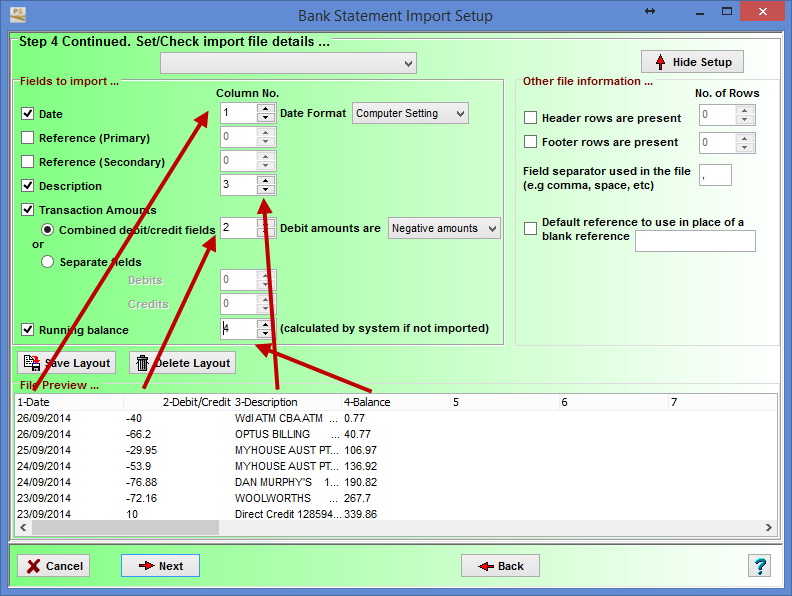Viewport: 792px width, 596px height.
Task: Open Debit amounts are dropdown
Action: pos(444,228)
